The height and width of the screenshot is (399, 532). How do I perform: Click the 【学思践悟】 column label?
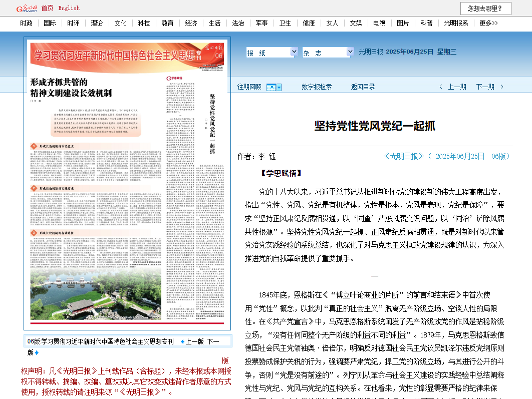(280, 173)
